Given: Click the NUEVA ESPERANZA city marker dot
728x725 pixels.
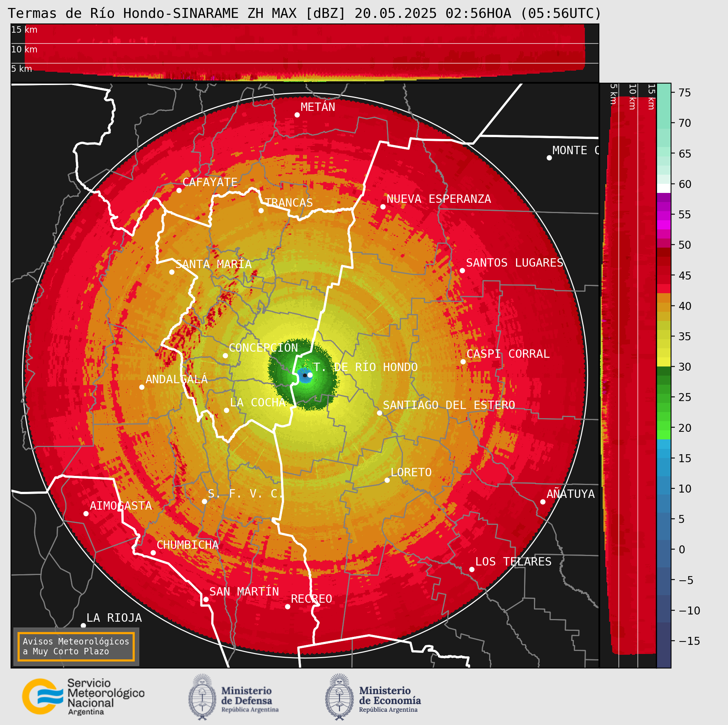Looking at the screenshot, I should pos(383,207).
